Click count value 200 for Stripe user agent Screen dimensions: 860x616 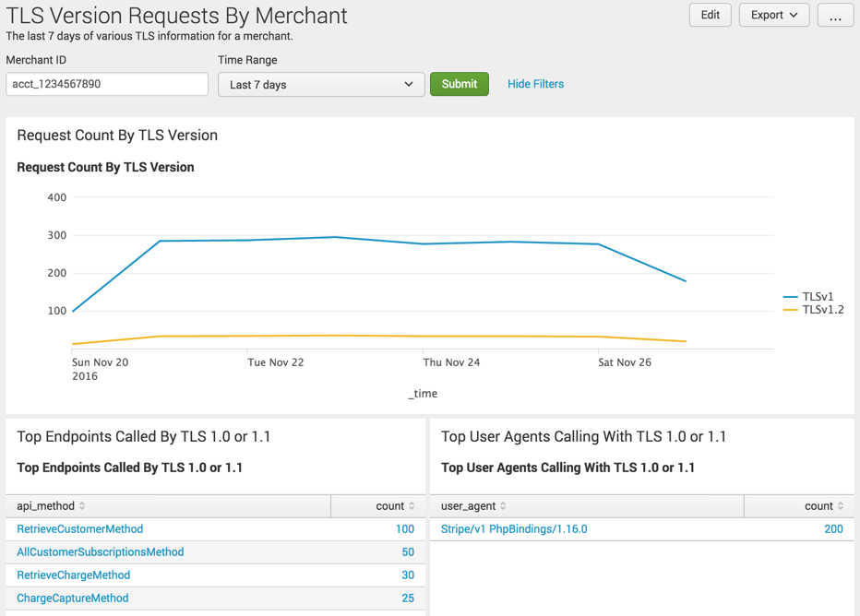[833, 529]
